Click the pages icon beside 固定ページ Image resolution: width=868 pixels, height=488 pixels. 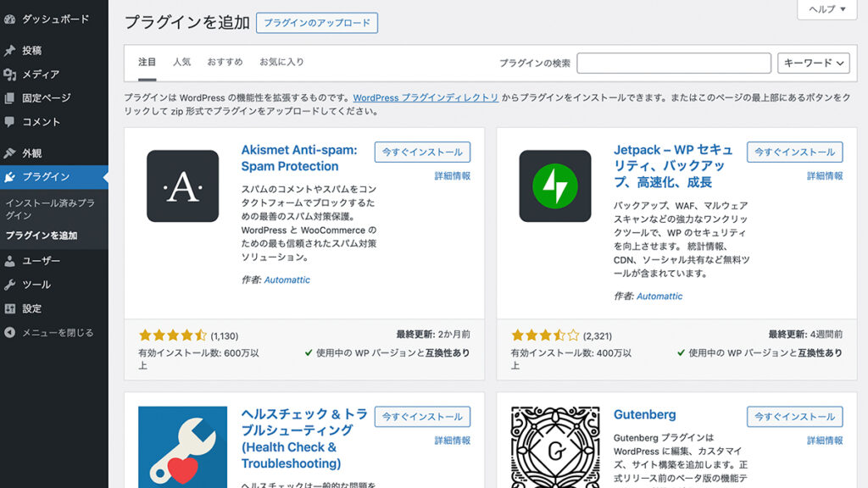click(9, 98)
